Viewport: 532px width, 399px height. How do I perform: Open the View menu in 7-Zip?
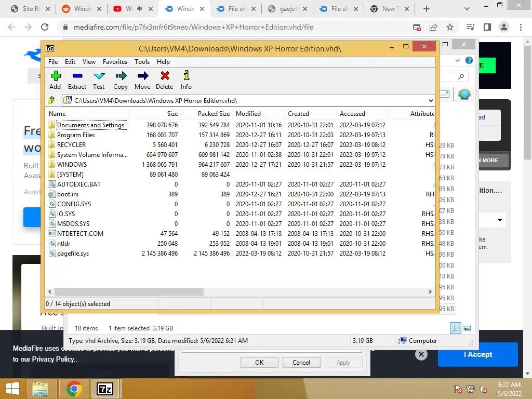click(x=89, y=62)
